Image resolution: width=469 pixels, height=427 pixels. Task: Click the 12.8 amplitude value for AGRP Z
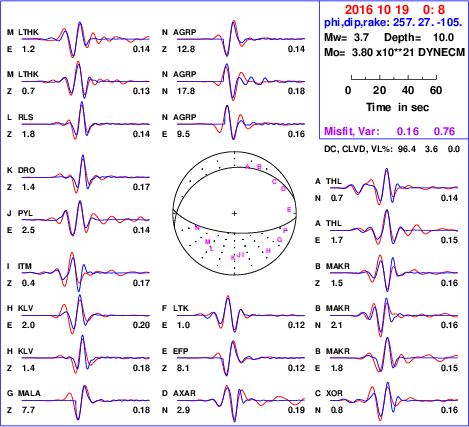(186, 49)
